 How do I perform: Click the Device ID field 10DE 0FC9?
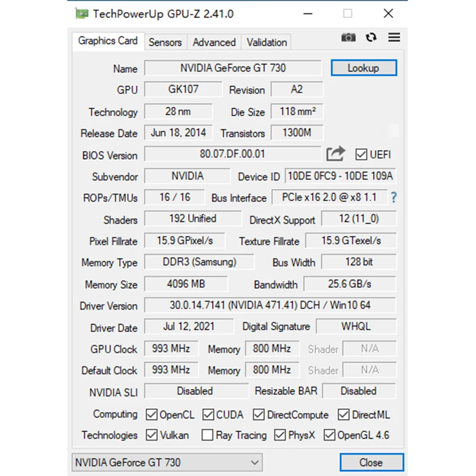[340, 176]
